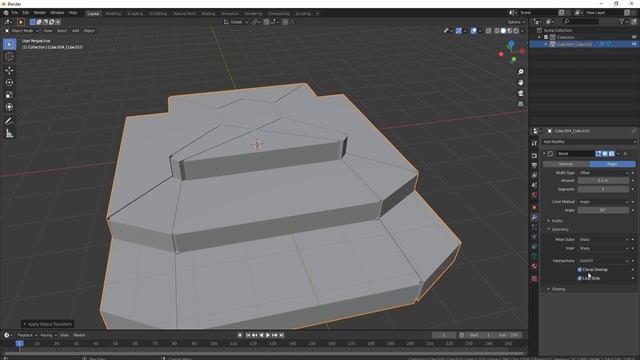The image size is (640, 360).
Task: Open the Add Modifier dropdown
Action: tap(589, 142)
